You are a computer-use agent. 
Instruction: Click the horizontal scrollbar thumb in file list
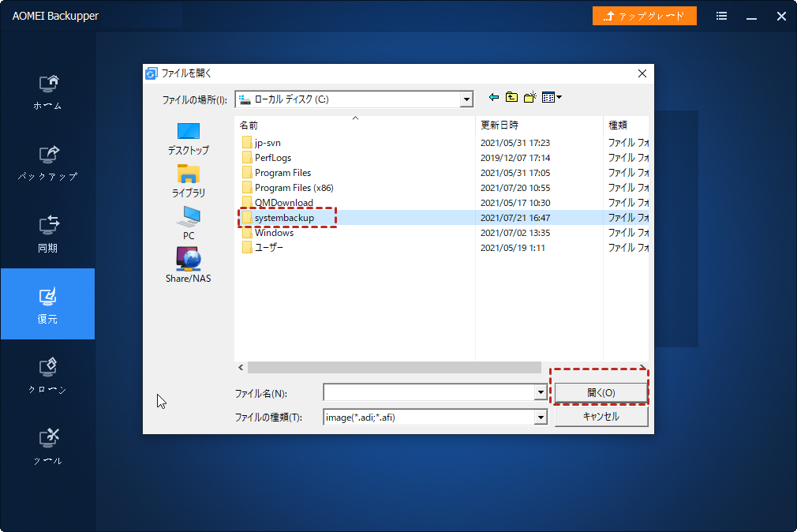(x=394, y=367)
